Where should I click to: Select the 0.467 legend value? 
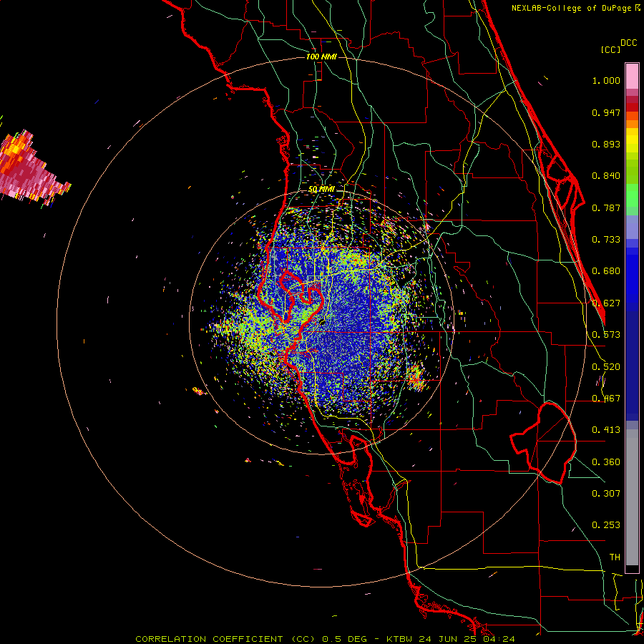coord(606,399)
